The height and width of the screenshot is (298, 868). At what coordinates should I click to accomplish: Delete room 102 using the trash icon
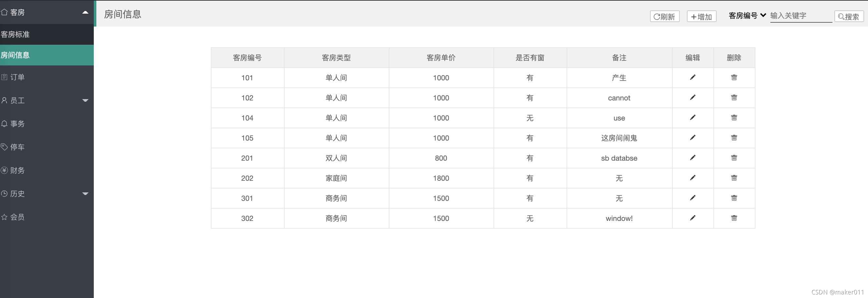[x=734, y=97]
